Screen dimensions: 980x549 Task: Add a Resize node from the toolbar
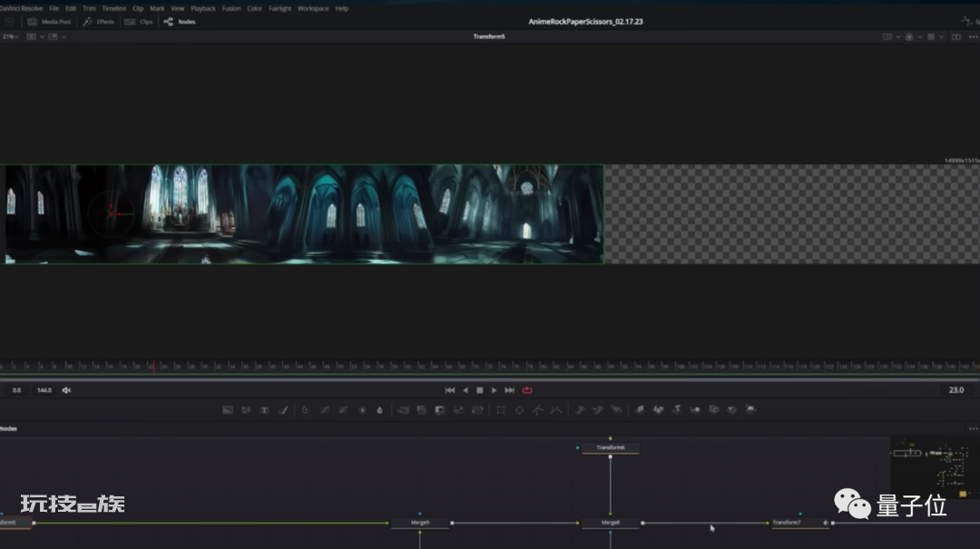pos(459,409)
